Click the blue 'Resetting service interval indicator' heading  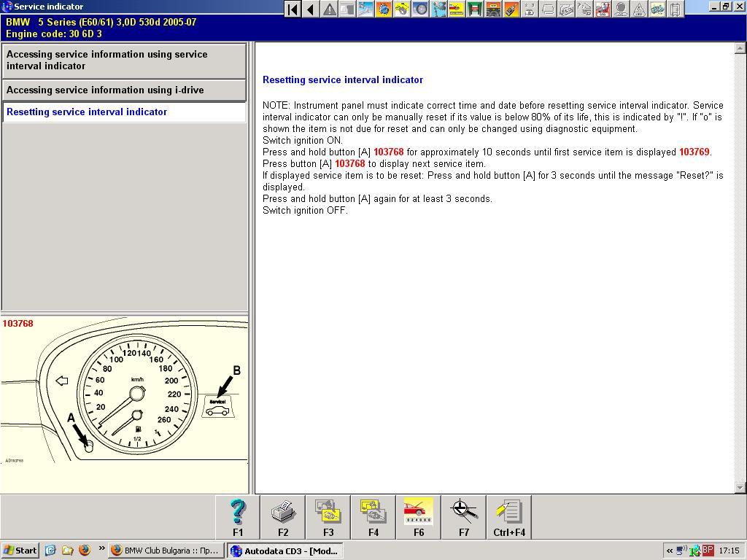[343, 80]
